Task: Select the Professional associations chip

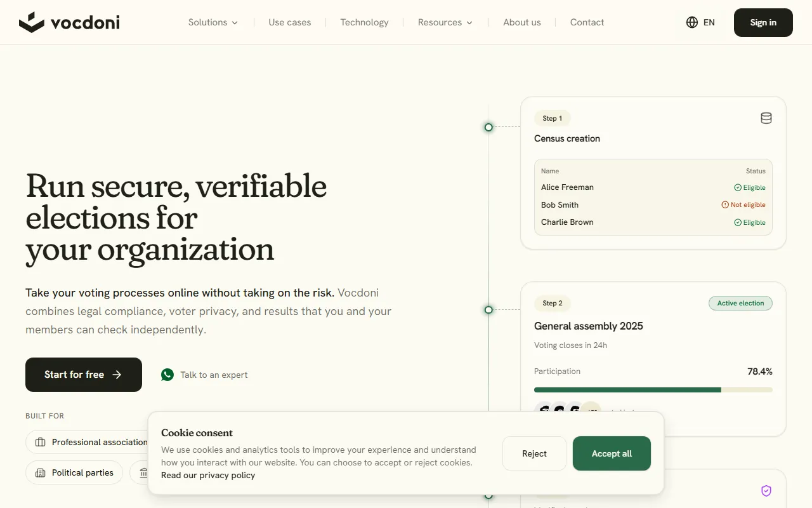Action: pos(88,442)
